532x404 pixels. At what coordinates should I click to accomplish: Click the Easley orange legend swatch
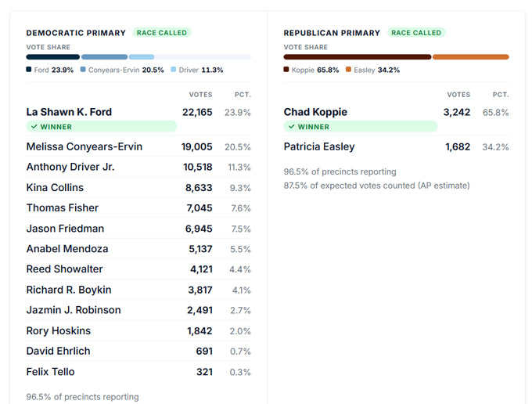coord(348,70)
